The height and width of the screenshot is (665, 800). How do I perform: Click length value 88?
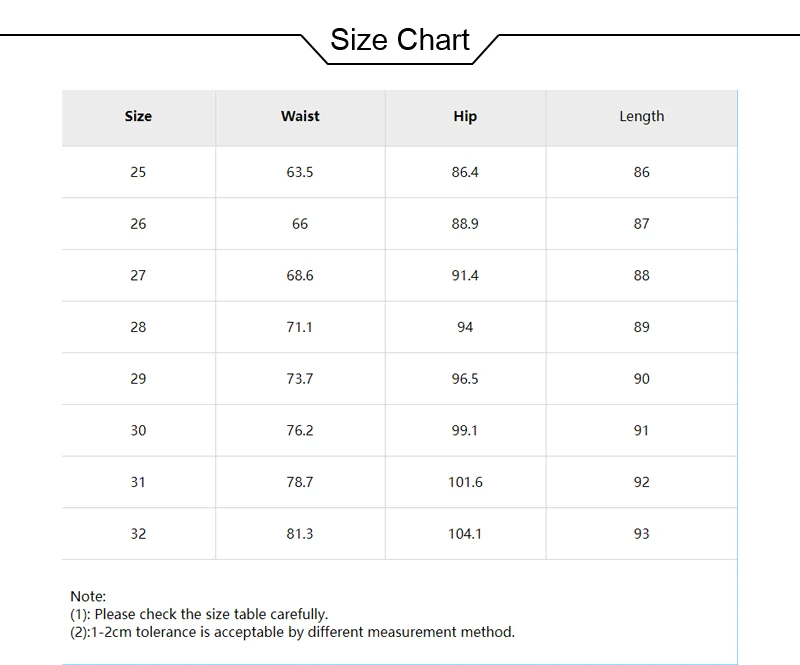(642, 276)
